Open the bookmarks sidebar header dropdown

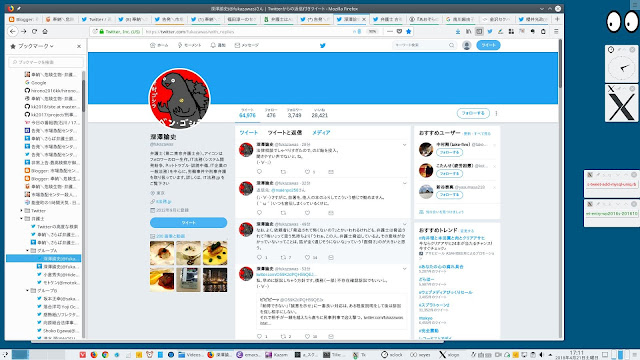[x=35, y=46]
